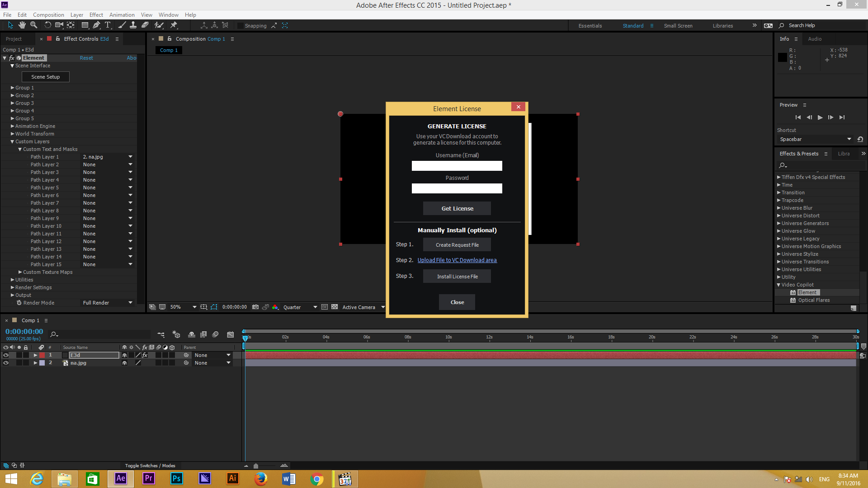This screenshot has width=868, height=488.
Task: Toggle the transparency grid icon
Action: [335, 307]
